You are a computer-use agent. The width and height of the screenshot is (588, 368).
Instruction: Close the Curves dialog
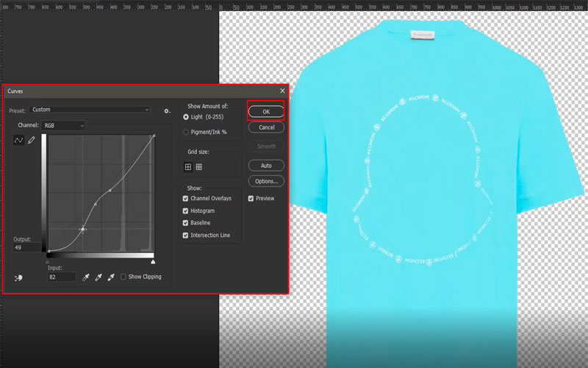click(282, 91)
